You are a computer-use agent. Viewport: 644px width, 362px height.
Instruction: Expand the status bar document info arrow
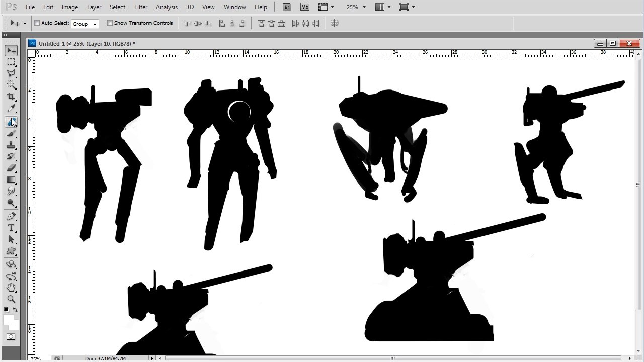[x=152, y=358]
